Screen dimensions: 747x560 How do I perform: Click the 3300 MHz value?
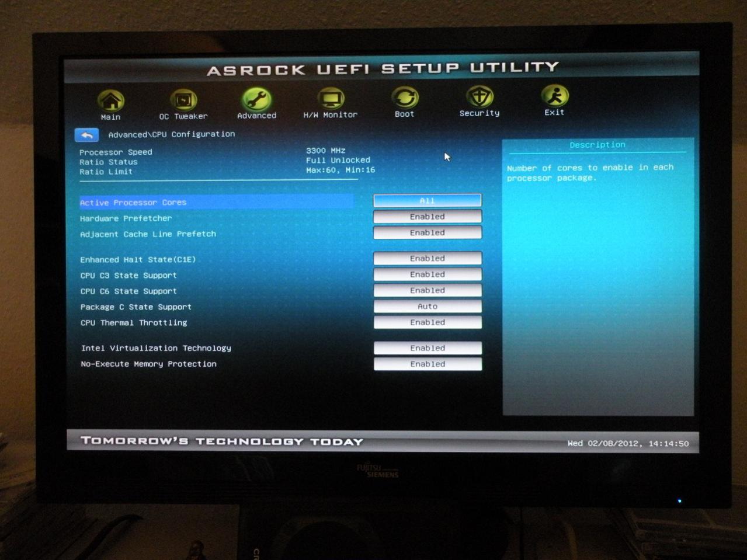(326, 151)
